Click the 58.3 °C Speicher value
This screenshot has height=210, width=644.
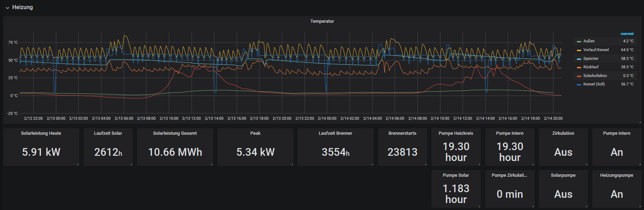coord(627,58)
